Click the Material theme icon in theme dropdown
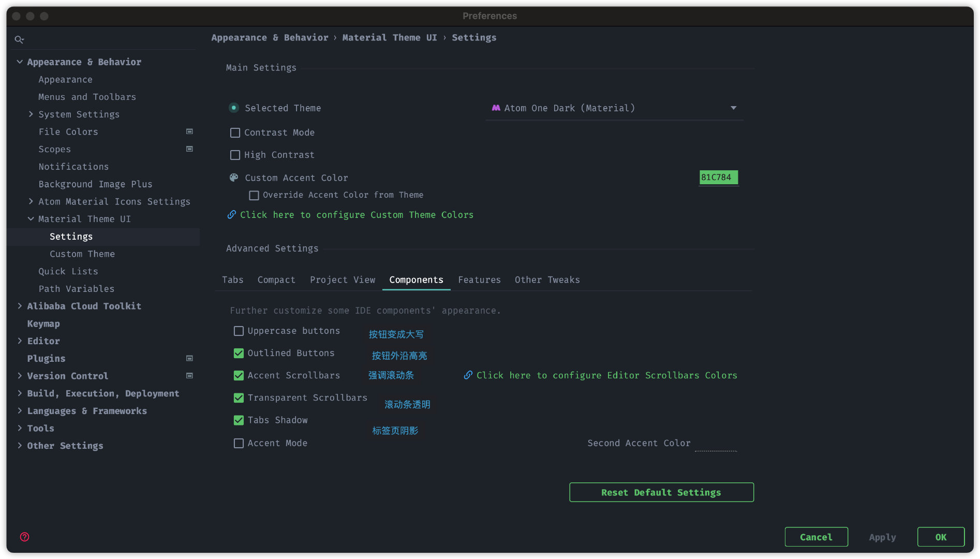This screenshot has height=559, width=980. pos(496,108)
